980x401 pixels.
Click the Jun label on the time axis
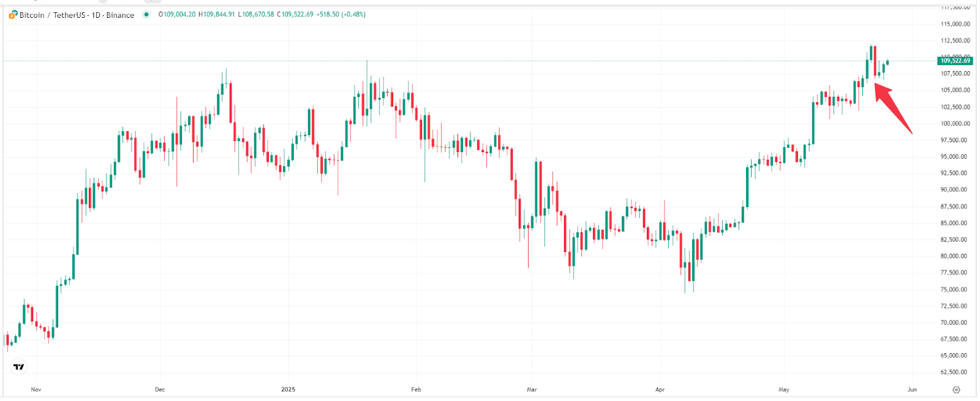[912, 389]
